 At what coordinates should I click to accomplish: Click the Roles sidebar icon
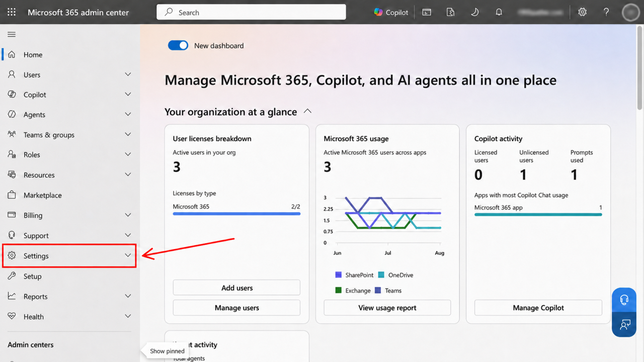click(12, 155)
